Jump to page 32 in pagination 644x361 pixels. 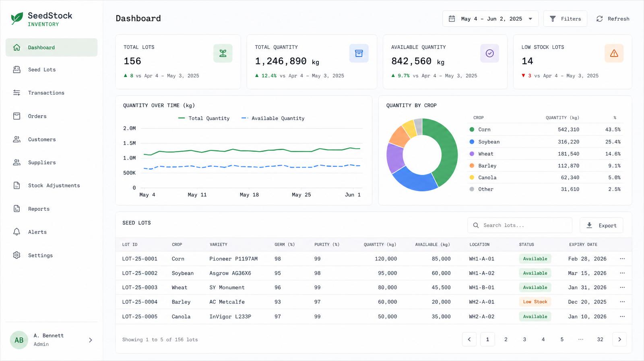[x=600, y=339]
